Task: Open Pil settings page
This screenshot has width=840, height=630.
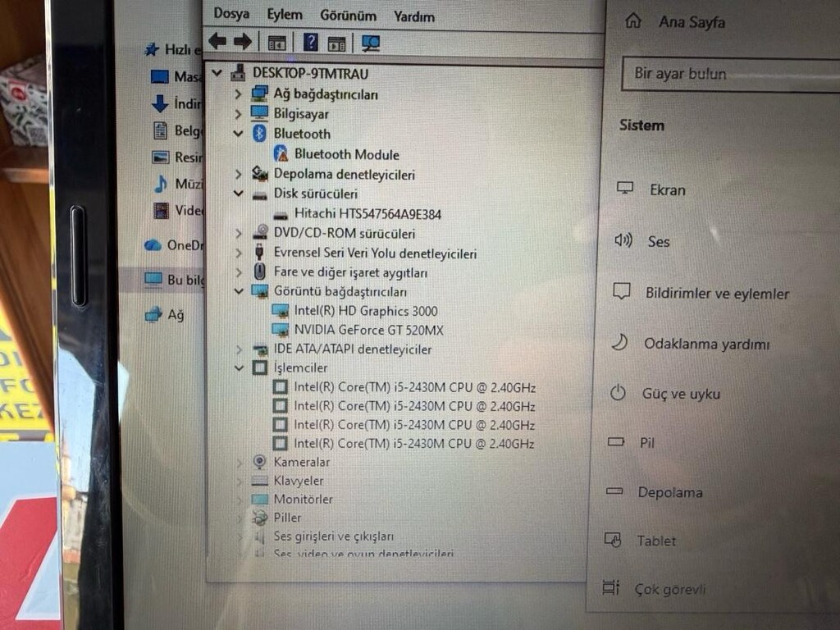Action: pos(647,443)
